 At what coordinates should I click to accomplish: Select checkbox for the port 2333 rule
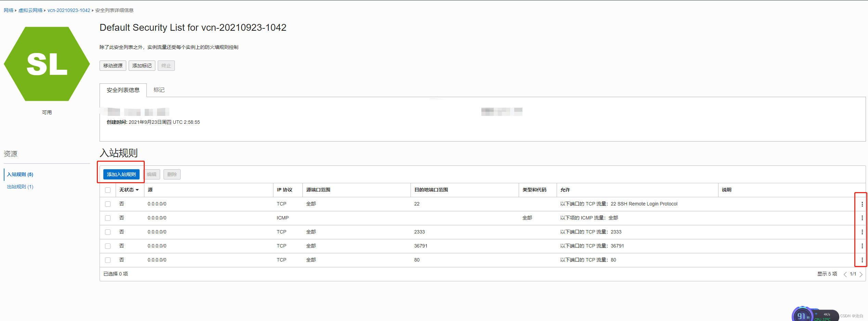[x=108, y=232]
